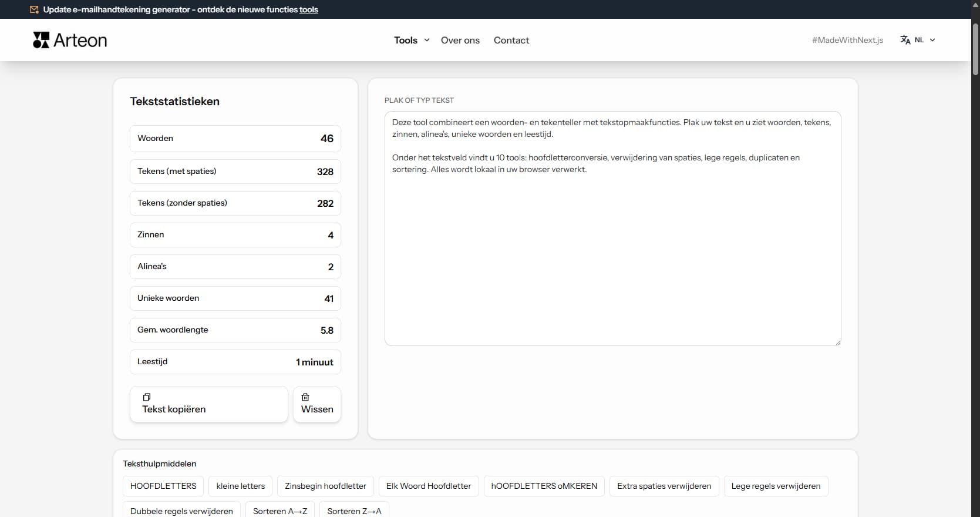The image size is (980, 517).
Task: Click the trash icon above Wissen
Action: point(305,397)
